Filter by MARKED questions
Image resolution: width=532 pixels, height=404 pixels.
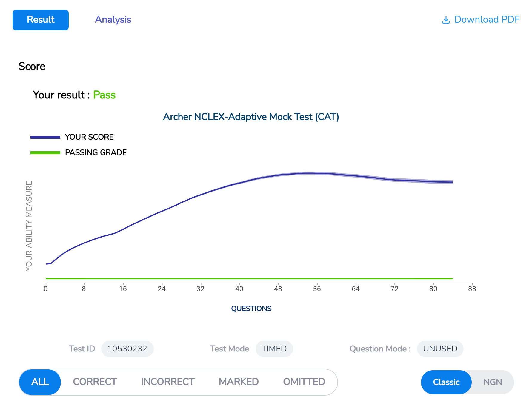coord(239,382)
